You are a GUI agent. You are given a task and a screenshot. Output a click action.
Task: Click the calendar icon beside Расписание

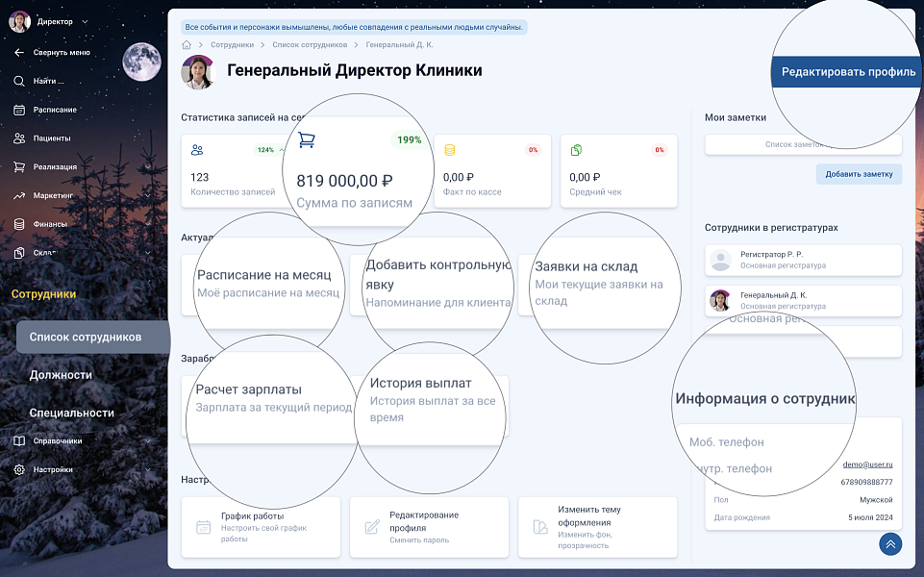pyautogui.click(x=19, y=110)
